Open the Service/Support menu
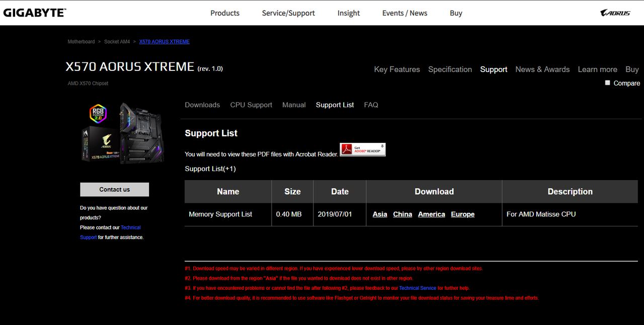The height and width of the screenshot is (325, 644). tap(288, 13)
